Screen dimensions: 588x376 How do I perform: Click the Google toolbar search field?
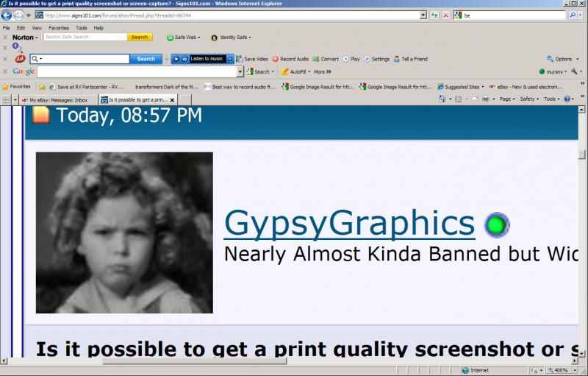[137, 71]
